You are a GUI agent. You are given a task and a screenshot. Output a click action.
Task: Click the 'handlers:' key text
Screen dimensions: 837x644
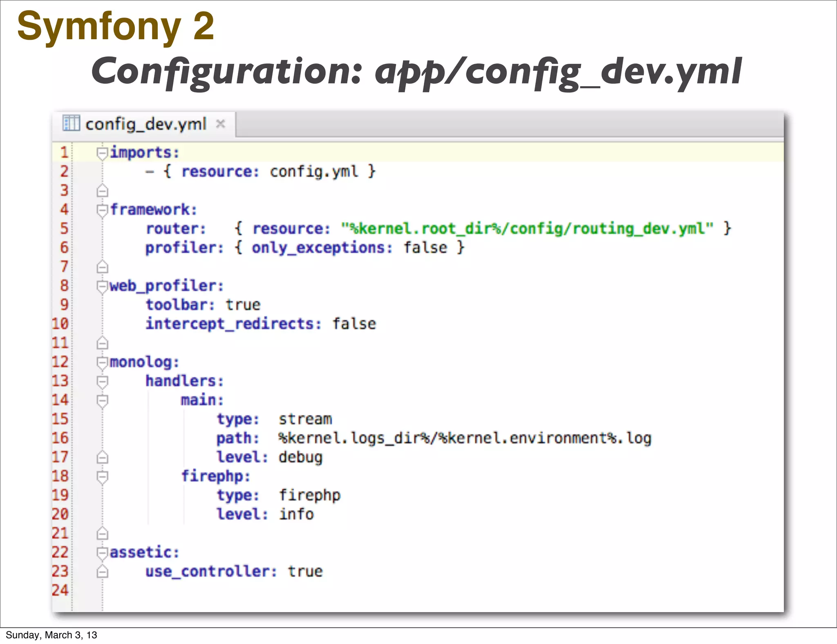pos(185,381)
